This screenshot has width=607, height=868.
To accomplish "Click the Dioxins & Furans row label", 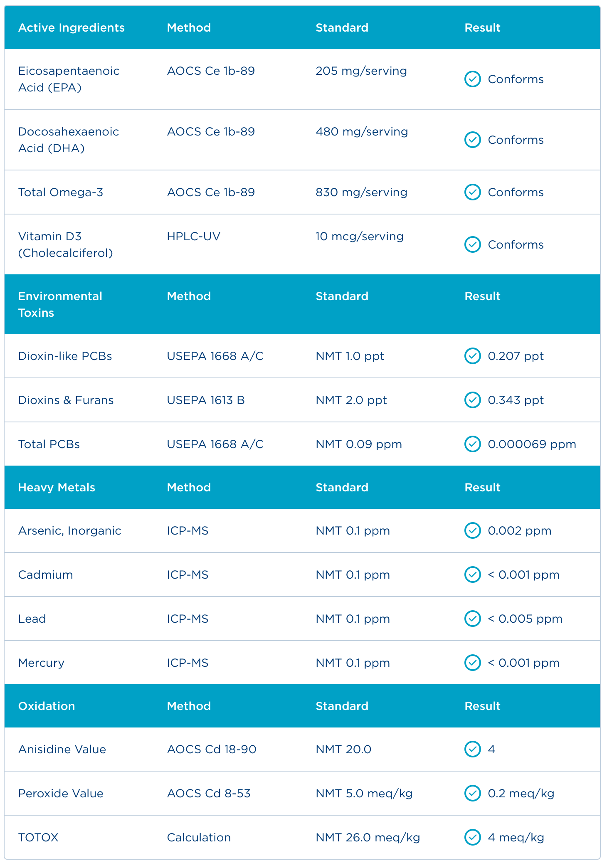I will (66, 400).
